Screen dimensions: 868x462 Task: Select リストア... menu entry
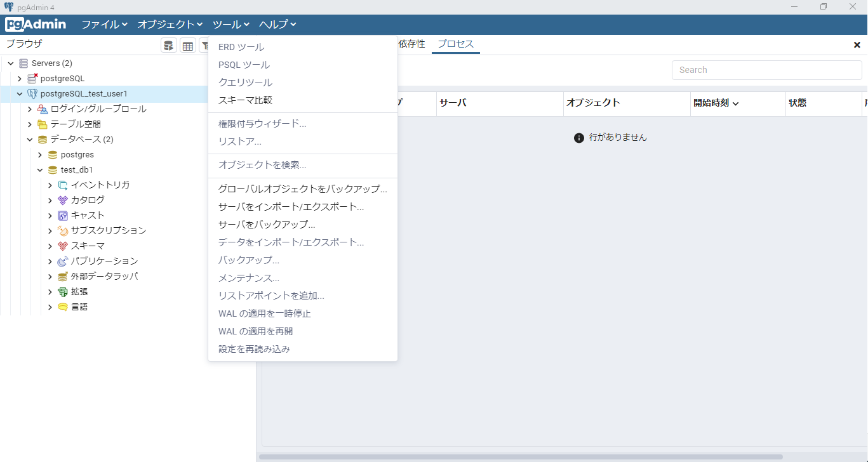[x=303, y=142]
